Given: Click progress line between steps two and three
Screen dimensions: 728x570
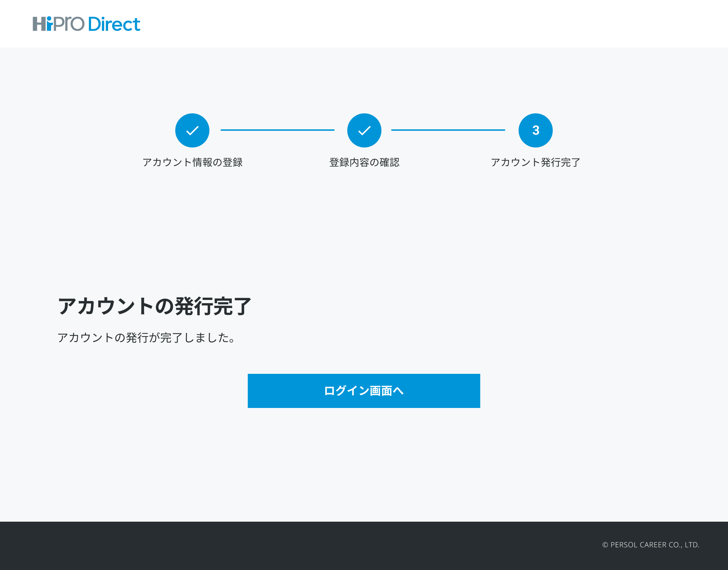Looking at the screenshot, I should (x=448, y=130).
